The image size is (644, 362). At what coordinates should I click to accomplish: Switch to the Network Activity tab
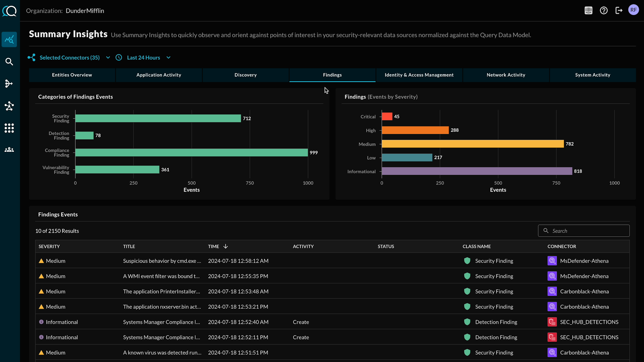pyautogui.click(x=506, y=75)
